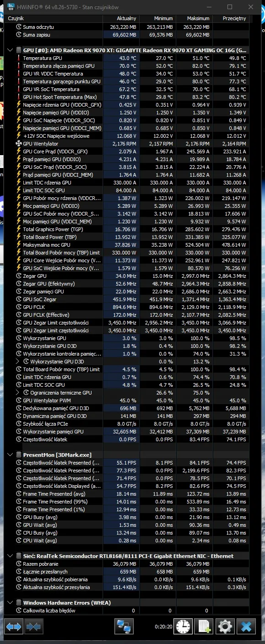Click circle icon of GPU FCLK (Effective)
The width and height of the screenshot is (265, 644).
pos(19,315)
